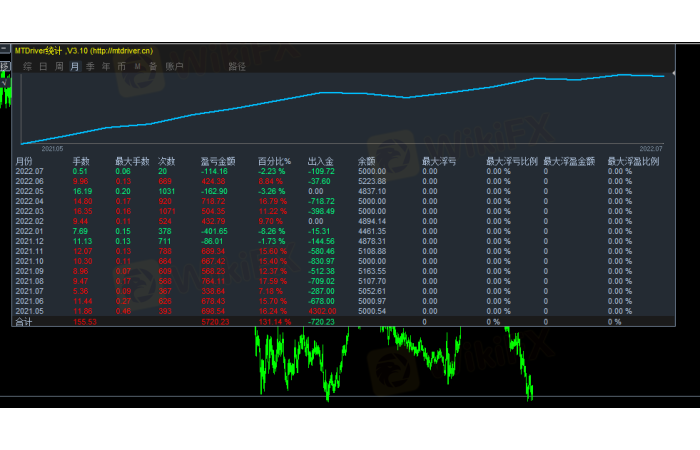The height and width of the screenshot is (450, 700).
Task: Select the 2022.07 month row
Action: click(x=343, y=171)
